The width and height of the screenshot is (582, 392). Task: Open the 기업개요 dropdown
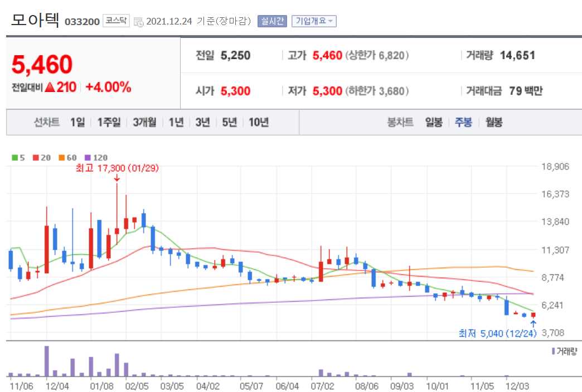(316, 21)
